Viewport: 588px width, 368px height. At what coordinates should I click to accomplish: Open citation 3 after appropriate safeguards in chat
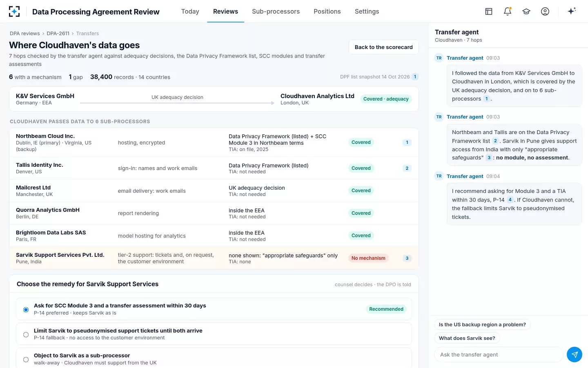489,158
